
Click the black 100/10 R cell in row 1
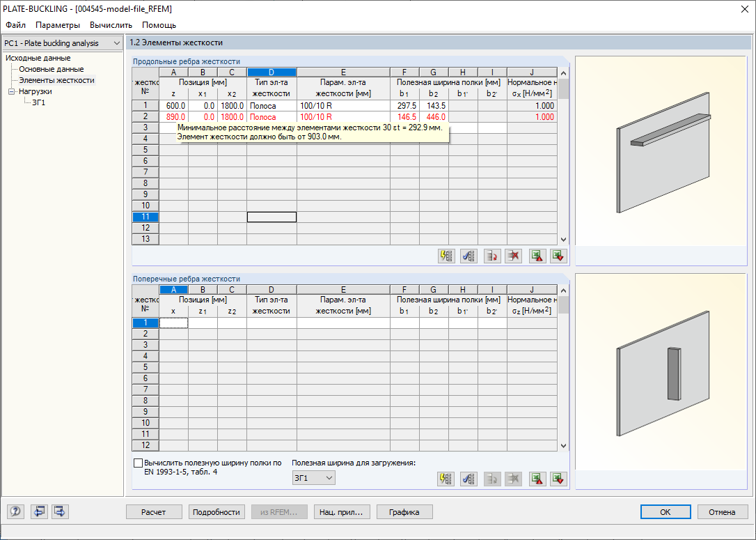click(x=343, y=106)
